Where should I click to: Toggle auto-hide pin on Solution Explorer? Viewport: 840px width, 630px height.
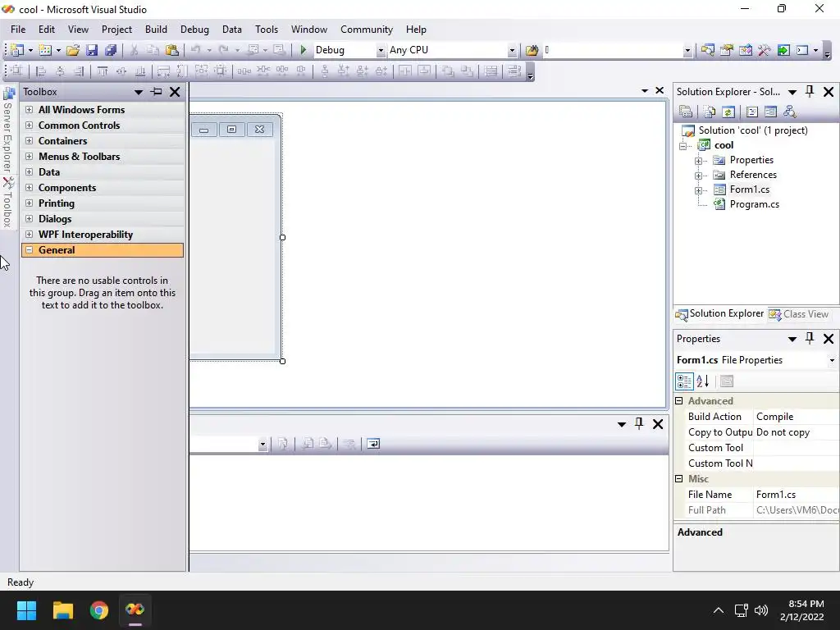point(810,92)
